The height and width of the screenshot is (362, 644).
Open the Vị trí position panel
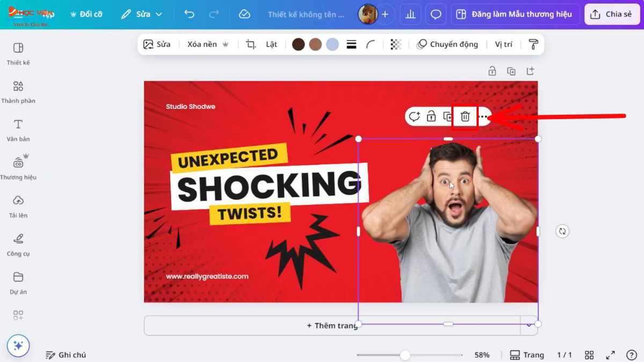point(503,45)
